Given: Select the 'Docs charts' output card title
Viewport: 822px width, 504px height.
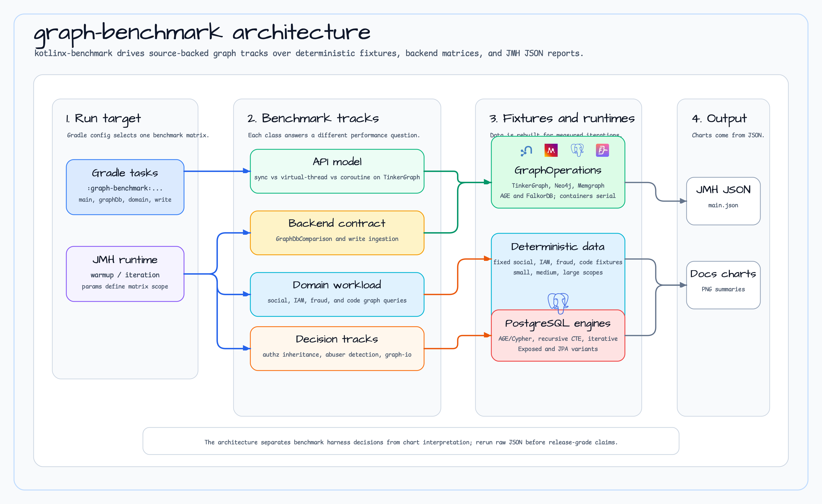Looking at the screenshot, I should (723, 274).
